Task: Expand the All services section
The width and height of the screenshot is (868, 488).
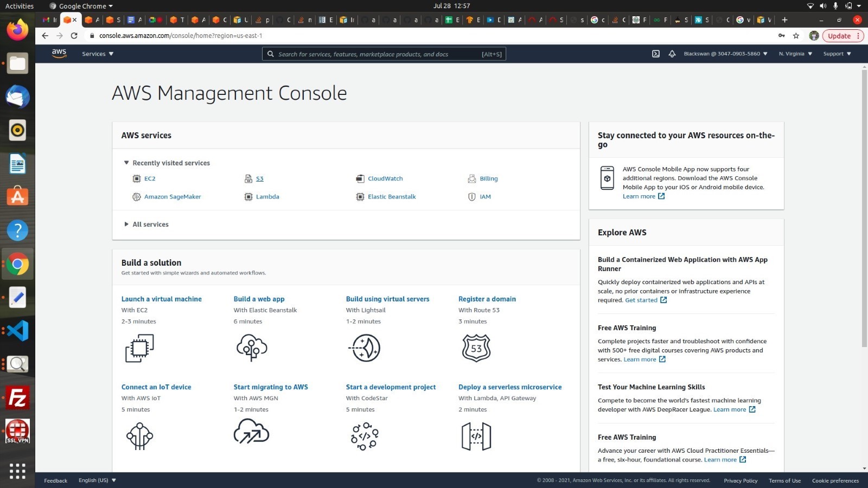Action: pos(146,224)
